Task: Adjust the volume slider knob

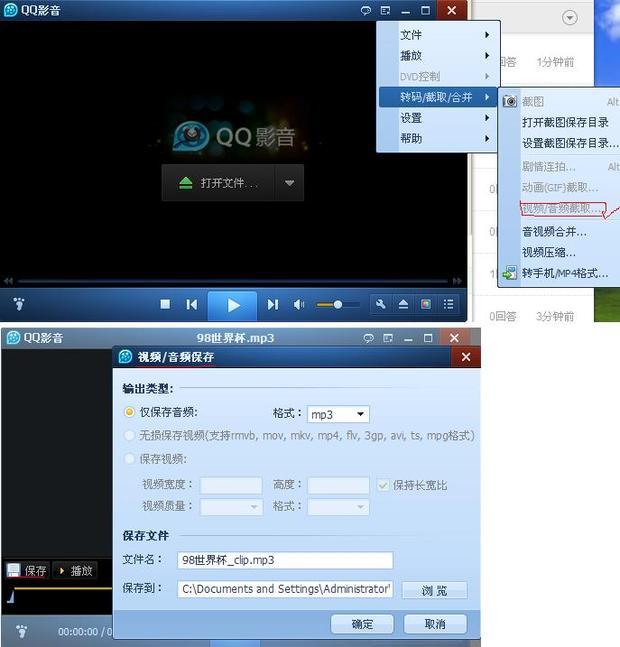Action: point(338,305)
